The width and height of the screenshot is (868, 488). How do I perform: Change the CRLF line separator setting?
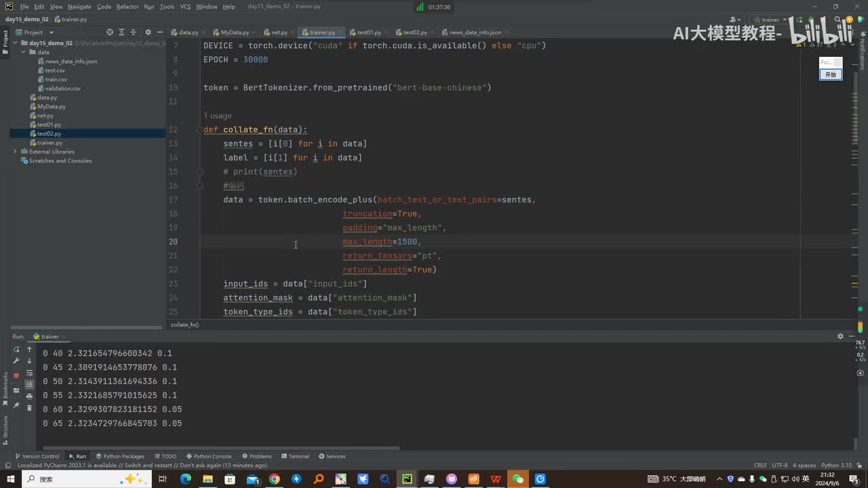point(760,466)
